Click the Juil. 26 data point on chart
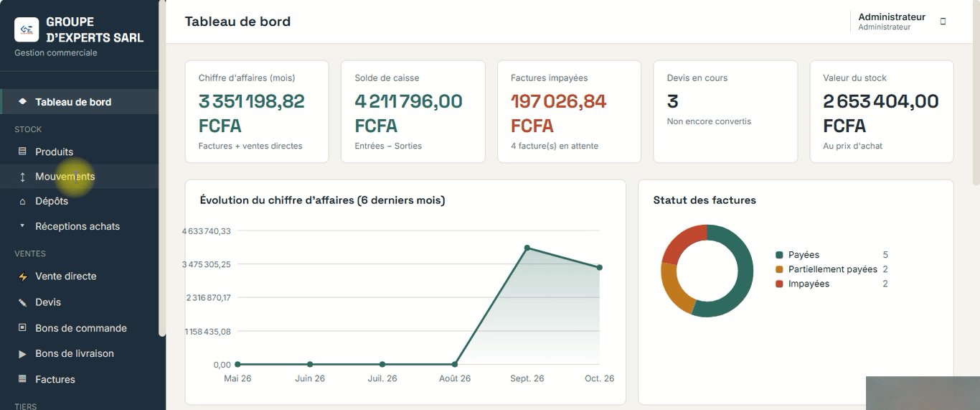This screenshot has width=980, height=410. click(x=382, y=364)
